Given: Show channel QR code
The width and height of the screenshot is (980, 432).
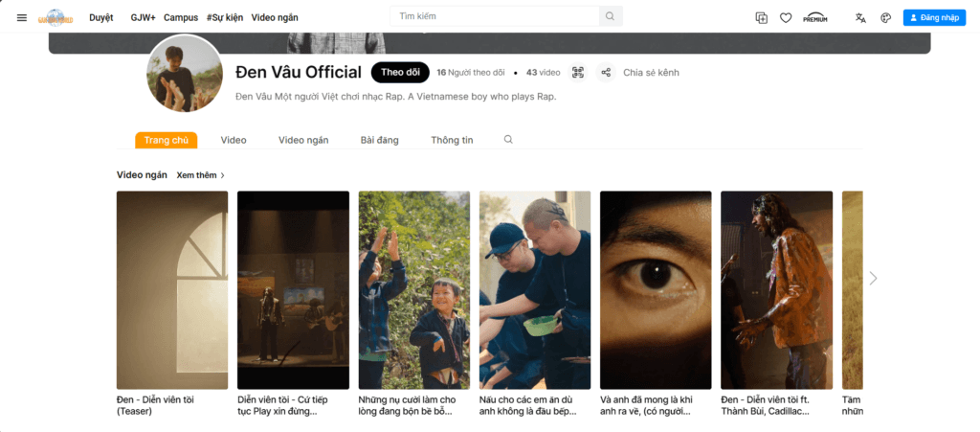Looking at the screenshot, I should point(577,73).
